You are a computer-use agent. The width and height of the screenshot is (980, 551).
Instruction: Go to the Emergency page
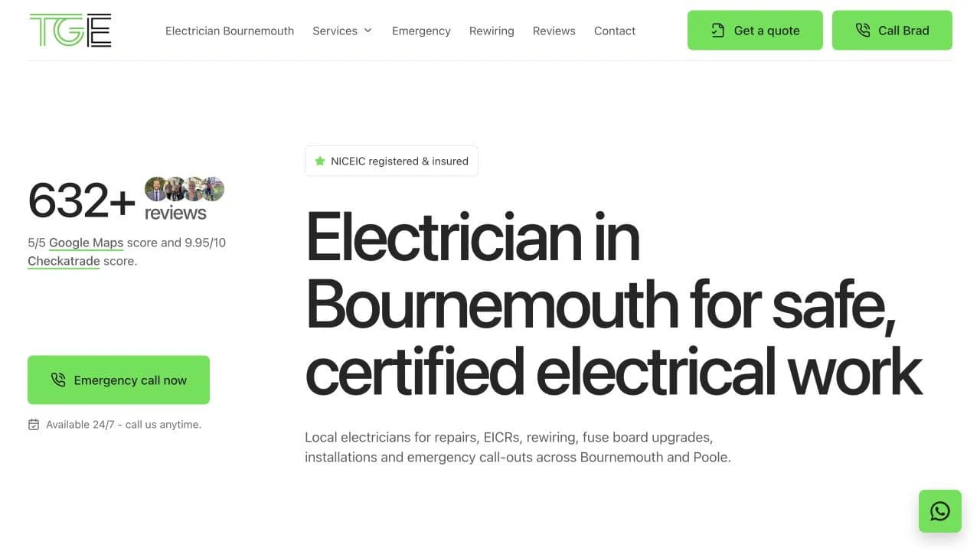(421, 31)
